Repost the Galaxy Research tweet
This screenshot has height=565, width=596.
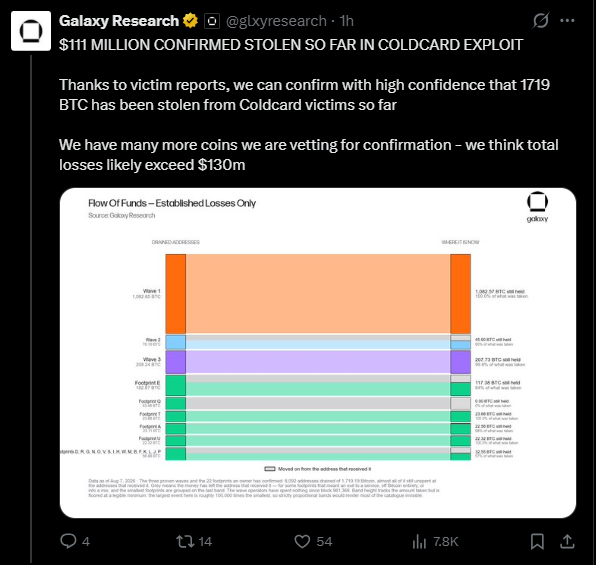(x=194, y=541)
